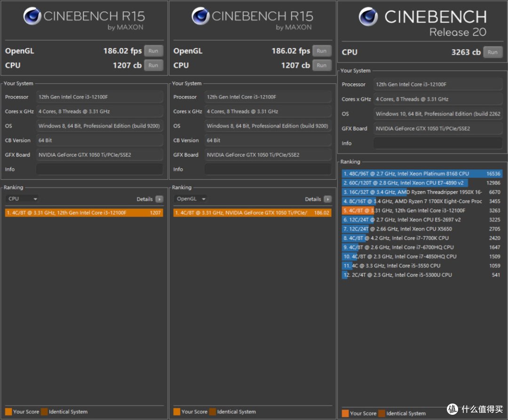
Task: Click the Details arrow beside the CPU ranking dropdown
Action: 159,199
